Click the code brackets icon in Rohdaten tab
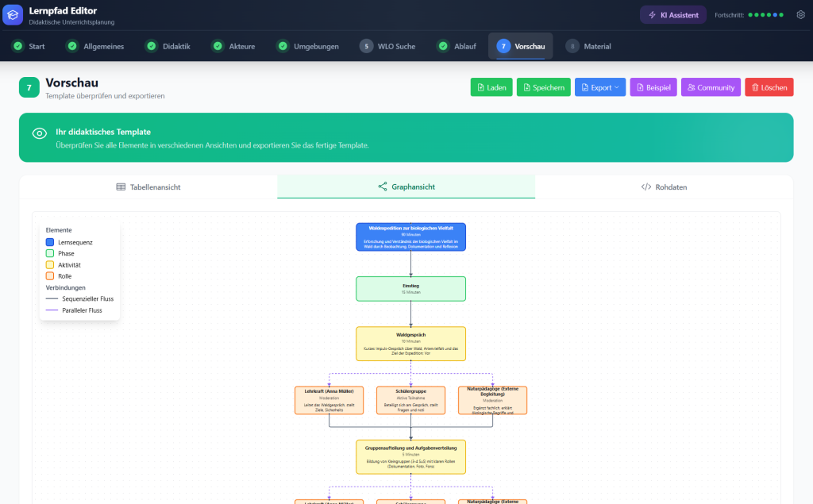This screenshot has width=813, height=504. (646, 187)
